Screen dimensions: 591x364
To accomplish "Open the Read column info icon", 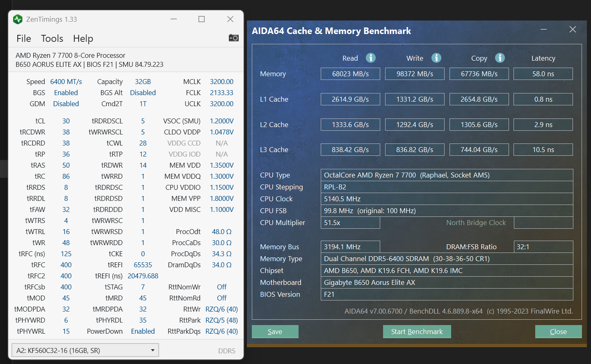I will coord(371,58).
